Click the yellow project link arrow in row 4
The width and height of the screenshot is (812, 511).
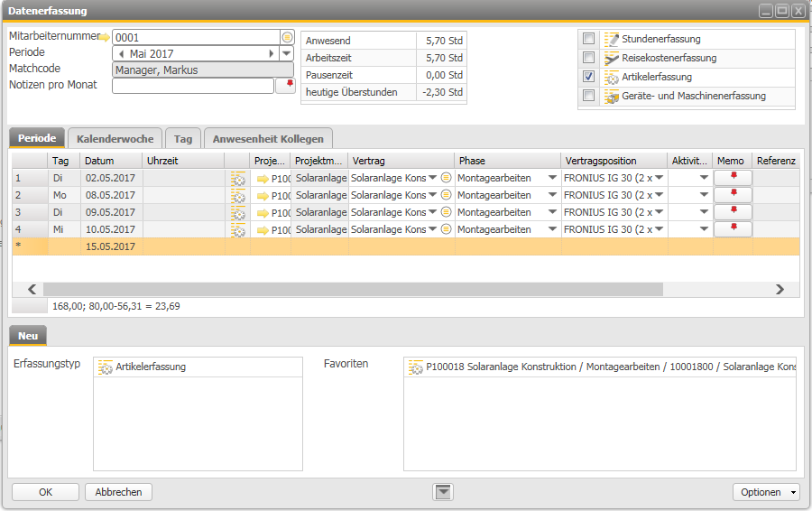coord(263,230)
